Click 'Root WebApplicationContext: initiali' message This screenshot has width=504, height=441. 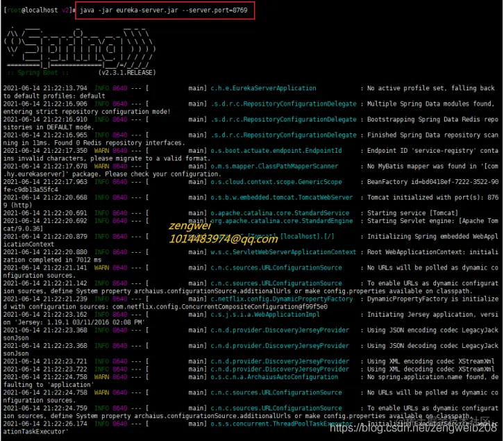(x=432, y=252)
